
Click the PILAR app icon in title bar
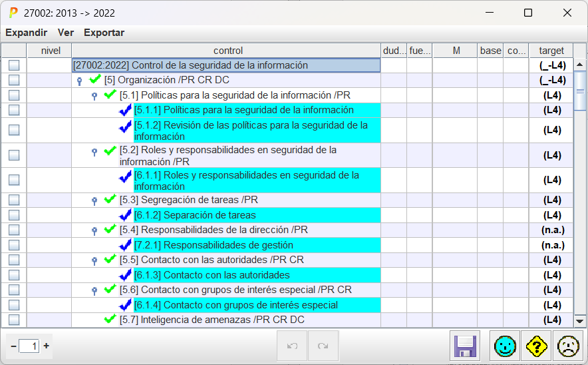pos(13,13)
